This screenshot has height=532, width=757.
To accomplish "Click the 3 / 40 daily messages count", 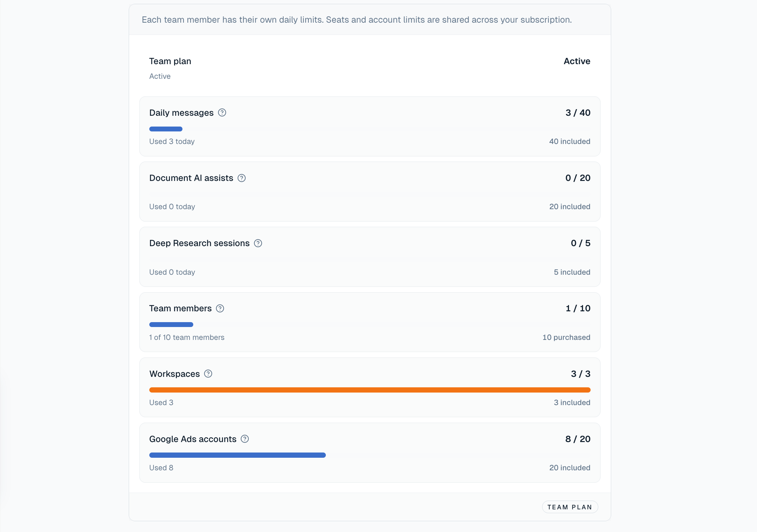I will click(578, 113).
